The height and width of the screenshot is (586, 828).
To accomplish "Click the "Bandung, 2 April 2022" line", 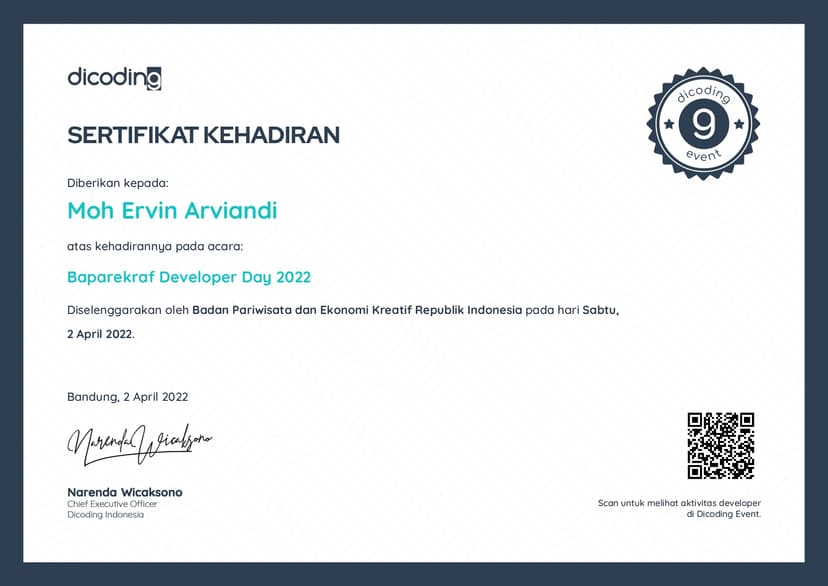I will [x=127, y=397].
